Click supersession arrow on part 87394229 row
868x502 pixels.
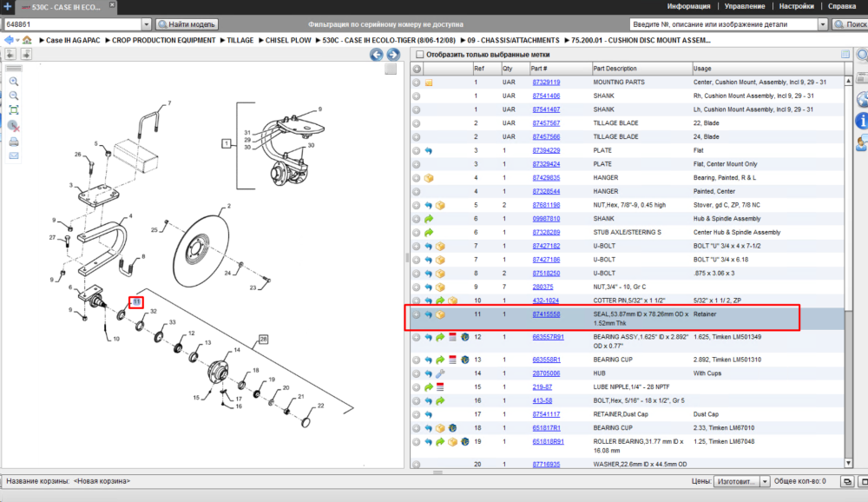point(429,151)
